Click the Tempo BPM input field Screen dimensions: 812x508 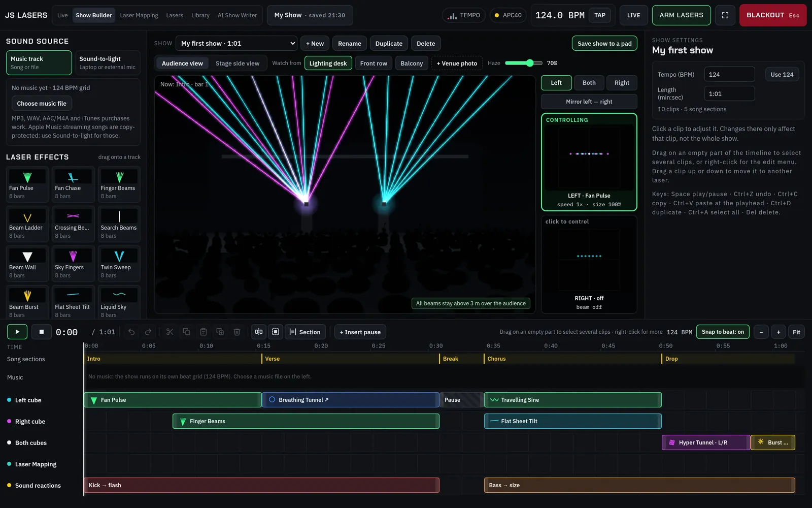(729, 74)
